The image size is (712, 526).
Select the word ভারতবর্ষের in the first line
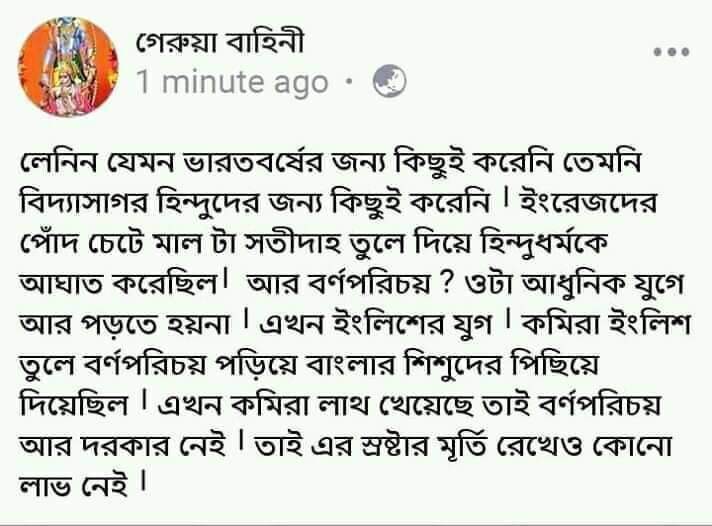coord(254,164)
